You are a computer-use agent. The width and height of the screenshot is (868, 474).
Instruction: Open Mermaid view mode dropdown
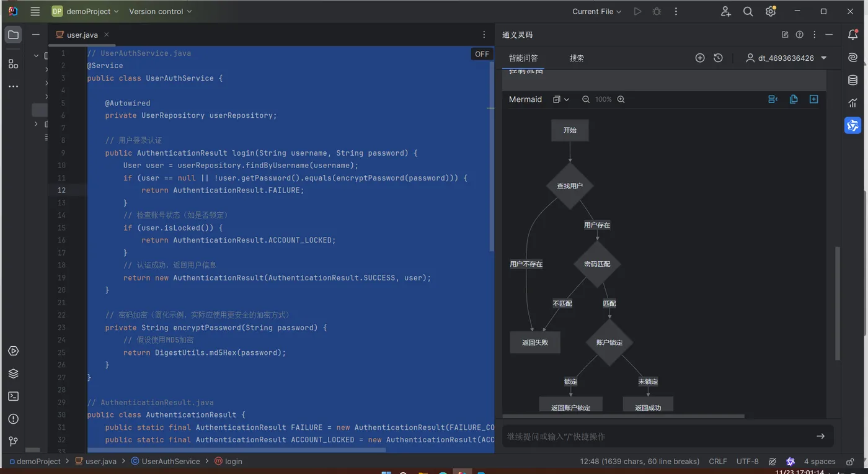click(x=561, y=99)
